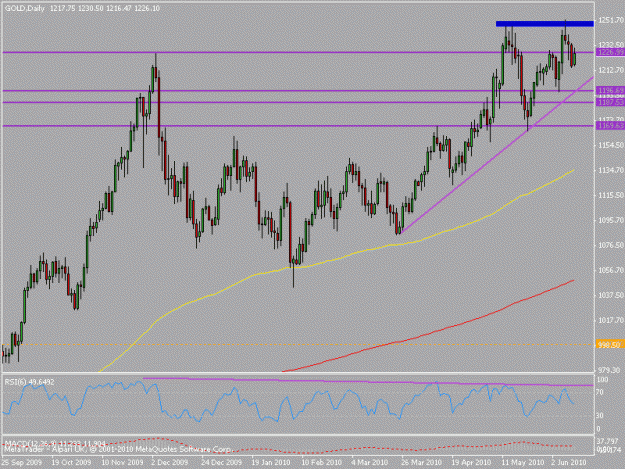
Task: Select the purple horizontal line at 1187.53
Action: pyautogui.click(x=298, y=102)
